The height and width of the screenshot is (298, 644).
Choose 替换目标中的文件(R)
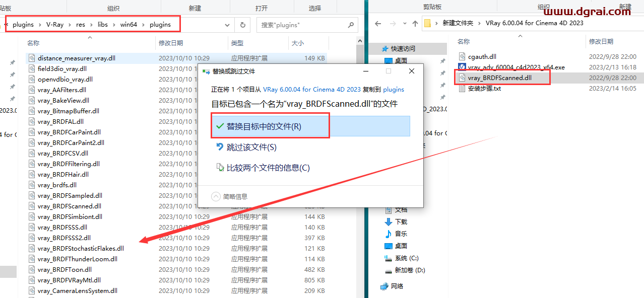pos(311,126)
